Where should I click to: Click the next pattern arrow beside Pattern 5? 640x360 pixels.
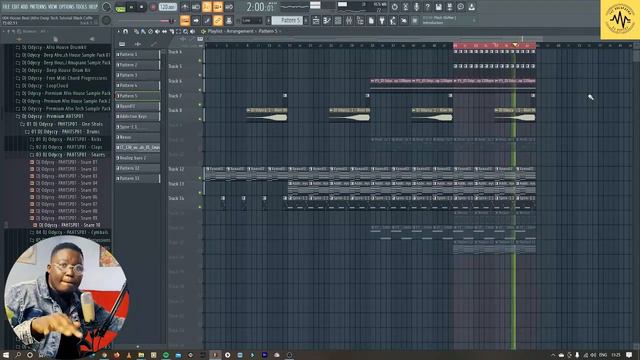click(x=306, y=20)
